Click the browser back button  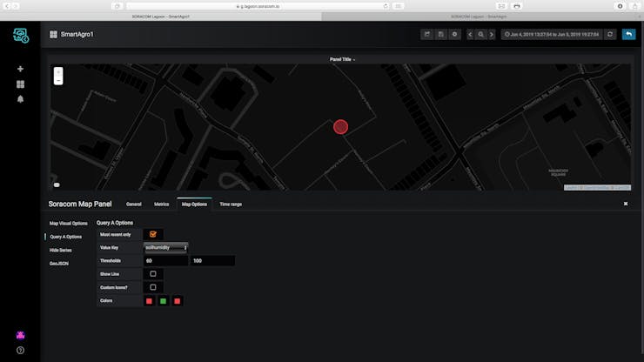tap(7, 6)
